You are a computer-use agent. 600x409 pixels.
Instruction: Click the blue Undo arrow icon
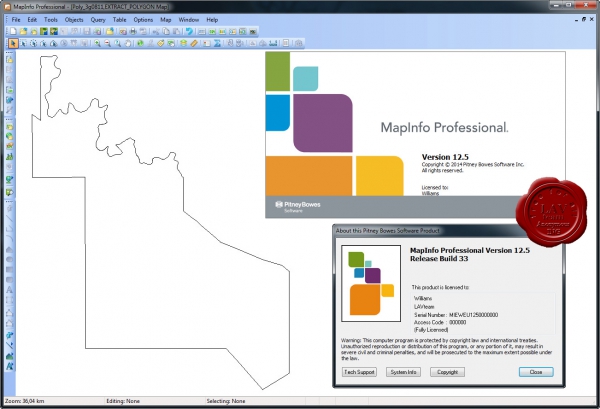click(x=189, y=31)
